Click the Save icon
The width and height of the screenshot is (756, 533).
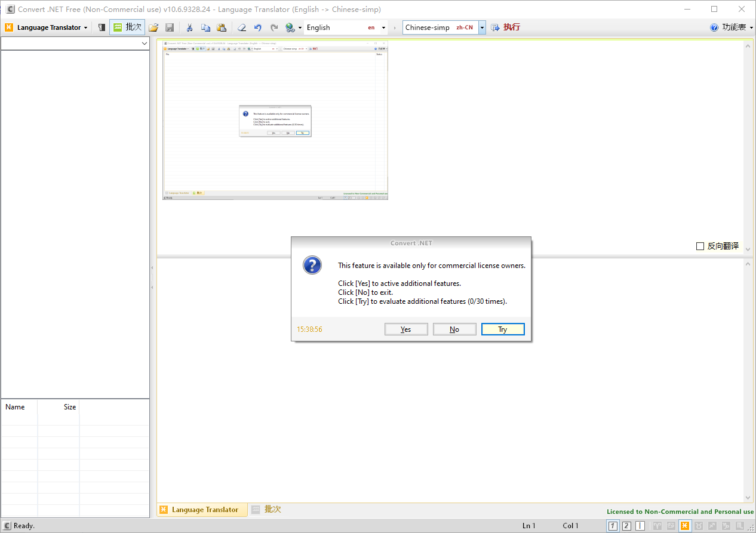[x=170, y=27]
